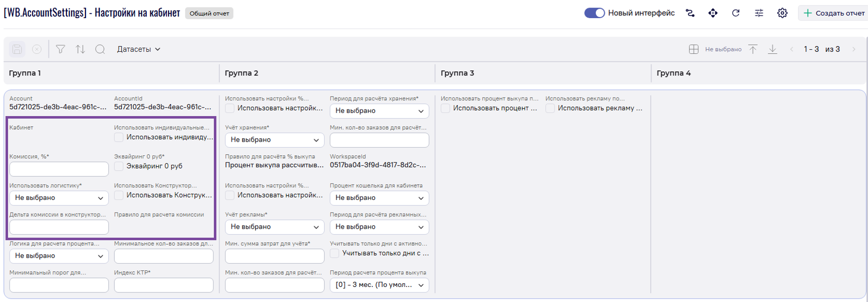Click the Комиссия, % input field

[x=59, y=169]
